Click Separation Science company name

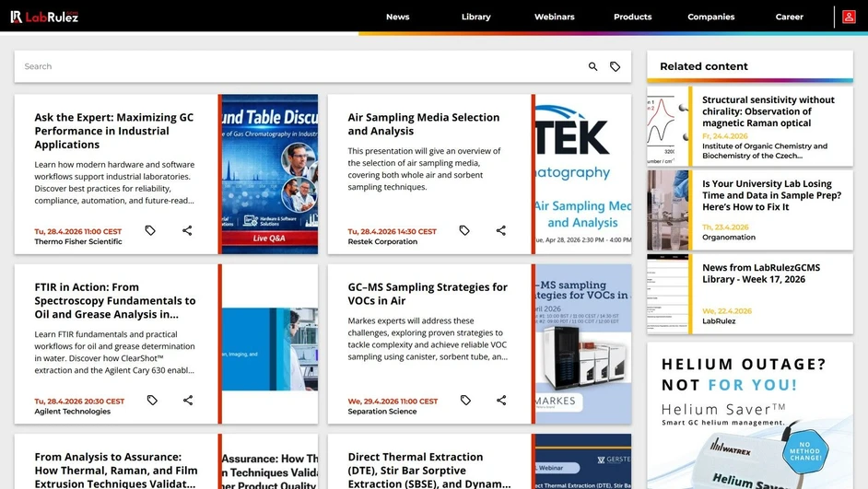(382, 412)
